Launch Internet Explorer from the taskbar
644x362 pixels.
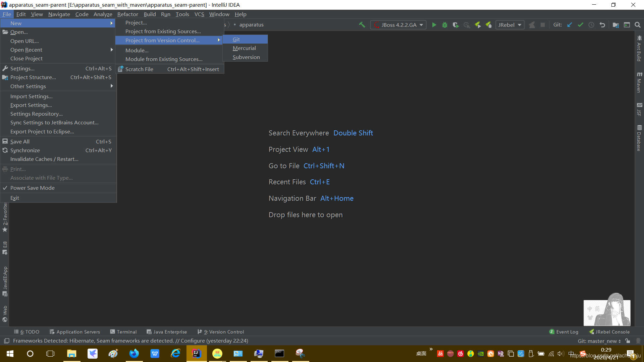pyautogui.click(x=175, y=354)
